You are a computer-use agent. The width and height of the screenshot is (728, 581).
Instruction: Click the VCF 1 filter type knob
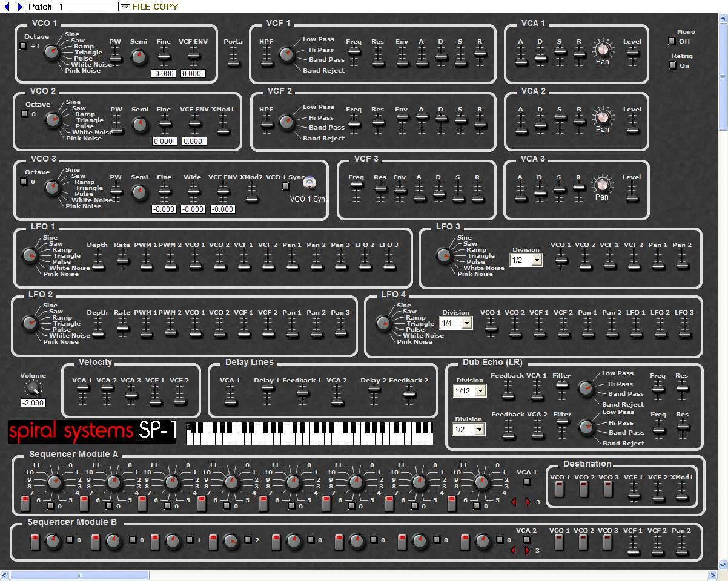[286, 55]
